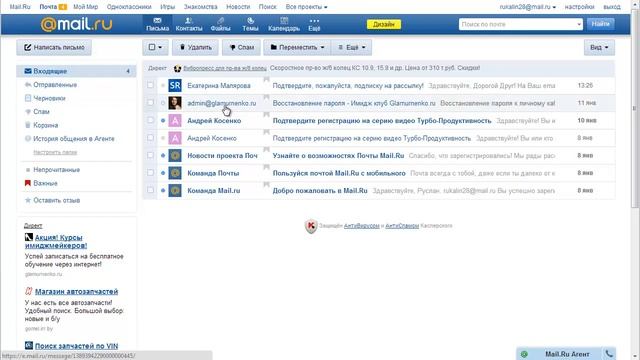This screenshot has width=640, height=360.
Task: Click the Екатерина Малярова SR avatar
Action: pyautogui.click(x=175, y=85)
